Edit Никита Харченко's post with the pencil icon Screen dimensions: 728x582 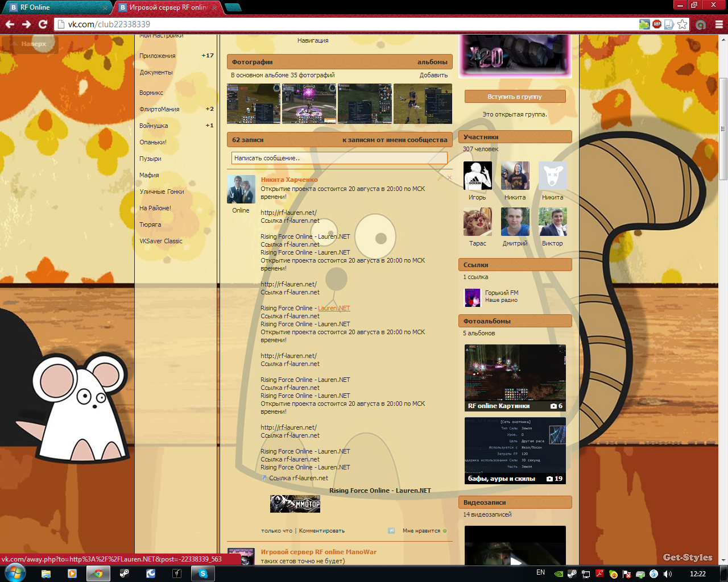tap(440, 178)
